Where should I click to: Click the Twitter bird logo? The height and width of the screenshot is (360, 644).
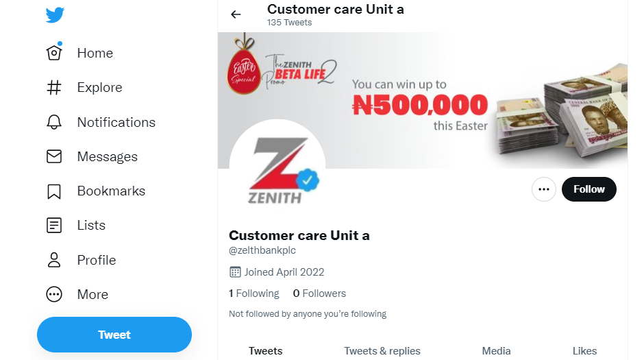(x=55, y=15)
